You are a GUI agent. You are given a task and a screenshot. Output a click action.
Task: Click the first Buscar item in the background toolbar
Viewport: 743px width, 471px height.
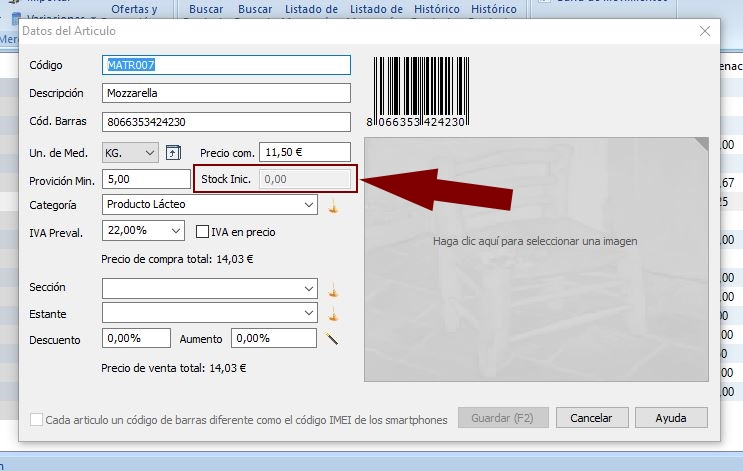pyautogui.click(x=206, y=9)
